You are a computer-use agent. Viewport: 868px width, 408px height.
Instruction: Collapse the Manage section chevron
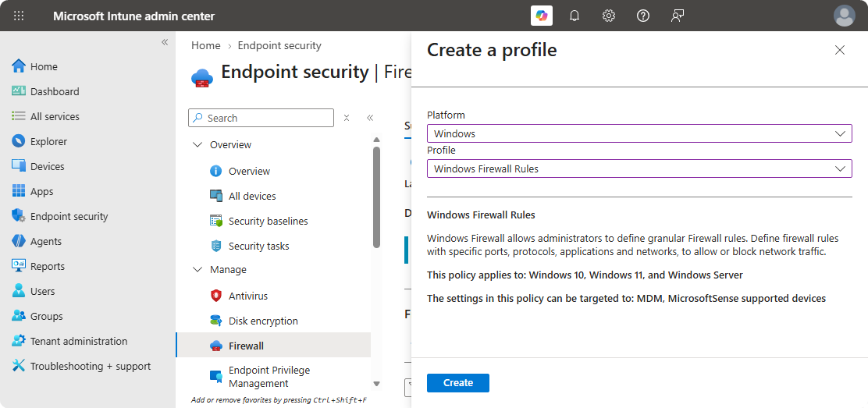pos(197,270)
